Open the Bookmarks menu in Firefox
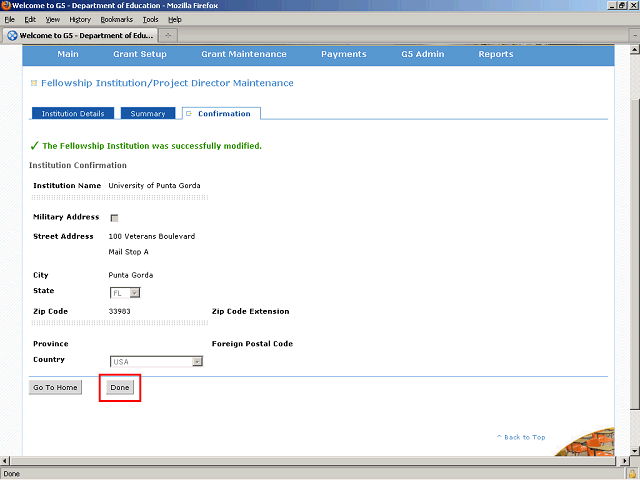The width and height of the screenshot is (640, 480). [117, 20]
